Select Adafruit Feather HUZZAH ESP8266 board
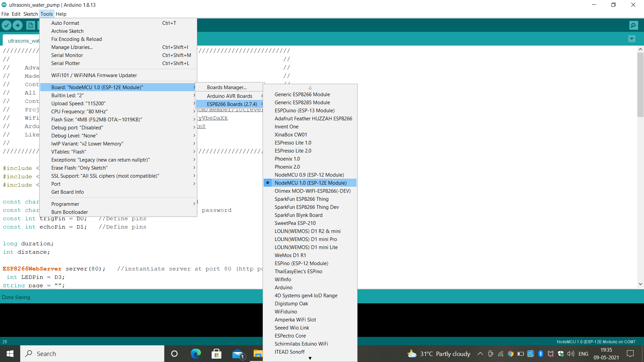 pyautogui.click(x=310, y=118)
